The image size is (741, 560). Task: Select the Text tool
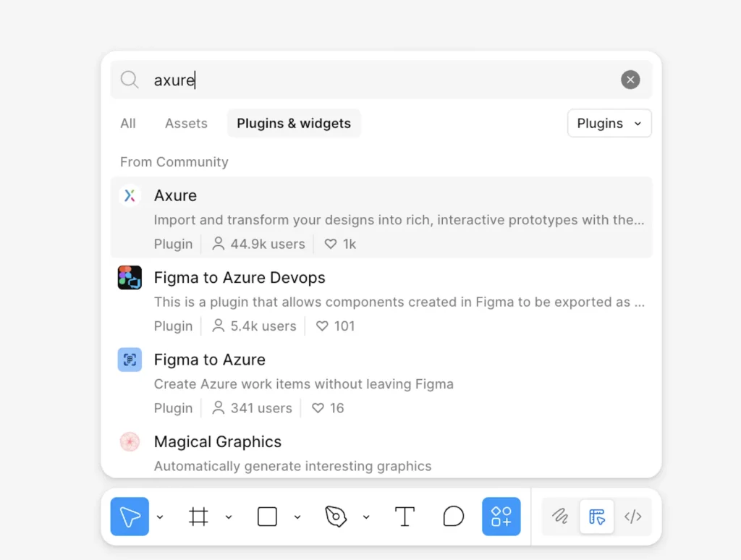click(x=405, y=517)
